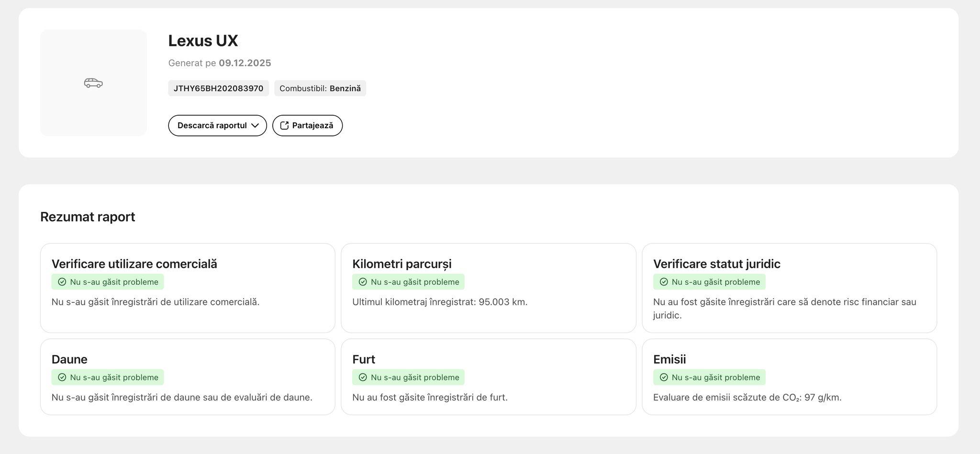980x454 pixels.
Task: Click the Daune card heading
Action: click(69, 359)
